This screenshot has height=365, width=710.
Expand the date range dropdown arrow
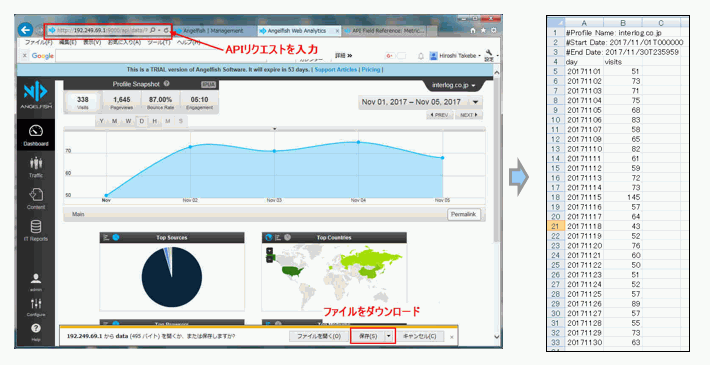[475, 102]
